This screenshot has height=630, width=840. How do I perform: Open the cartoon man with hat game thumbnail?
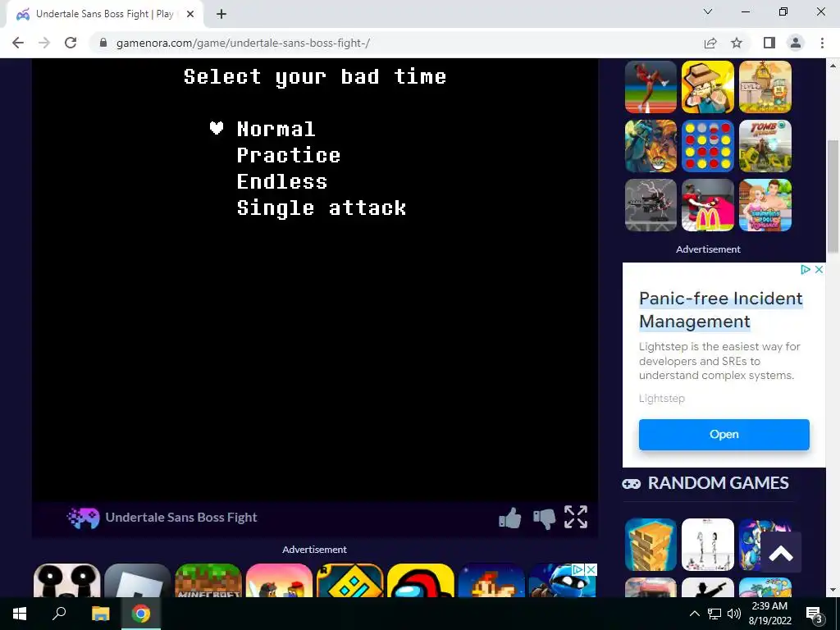708,87
